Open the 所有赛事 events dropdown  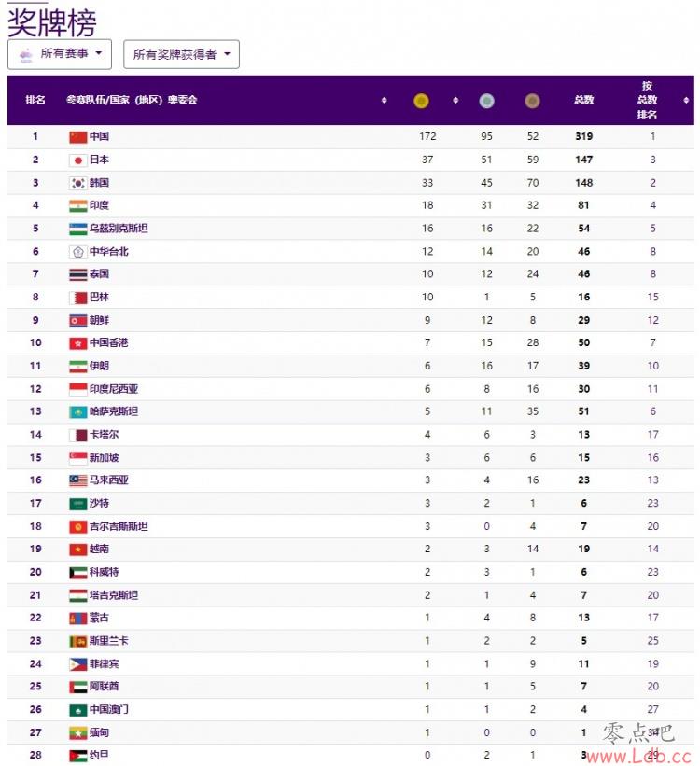60,54
